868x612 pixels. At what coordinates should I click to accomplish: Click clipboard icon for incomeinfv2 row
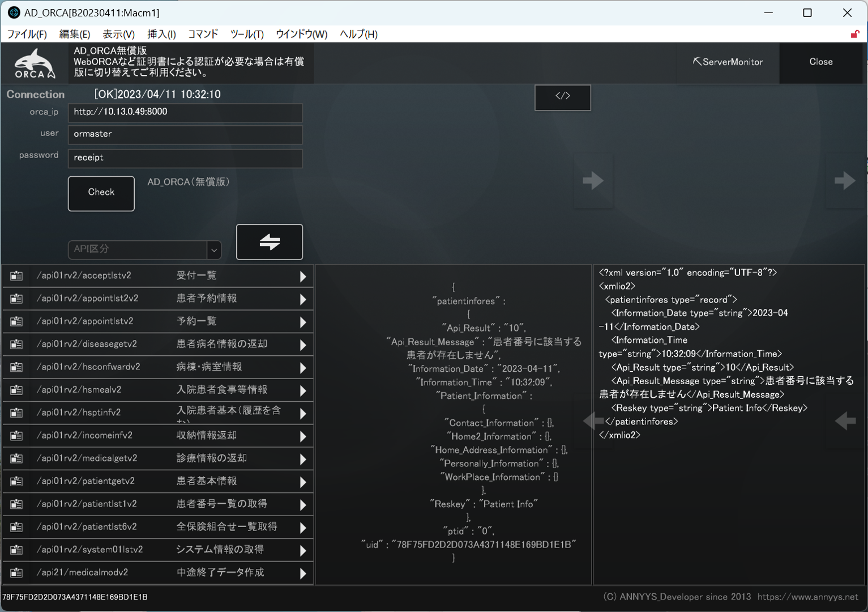click(16, 436)
